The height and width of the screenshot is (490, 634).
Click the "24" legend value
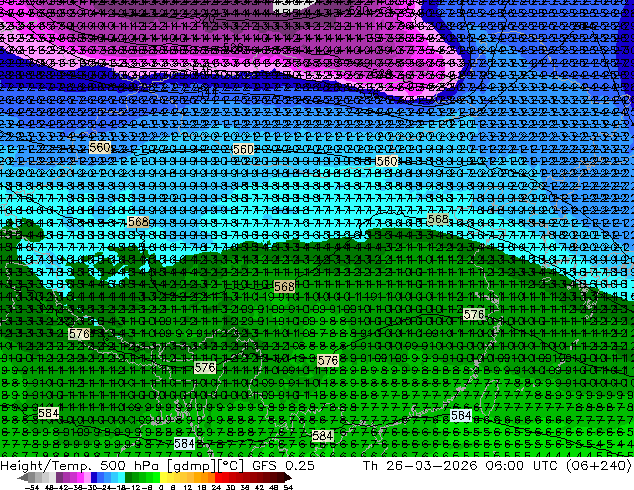tap(216, 487)
